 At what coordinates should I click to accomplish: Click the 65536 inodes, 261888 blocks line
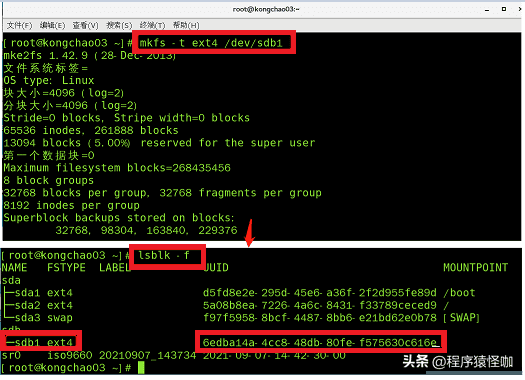[91, 130]
